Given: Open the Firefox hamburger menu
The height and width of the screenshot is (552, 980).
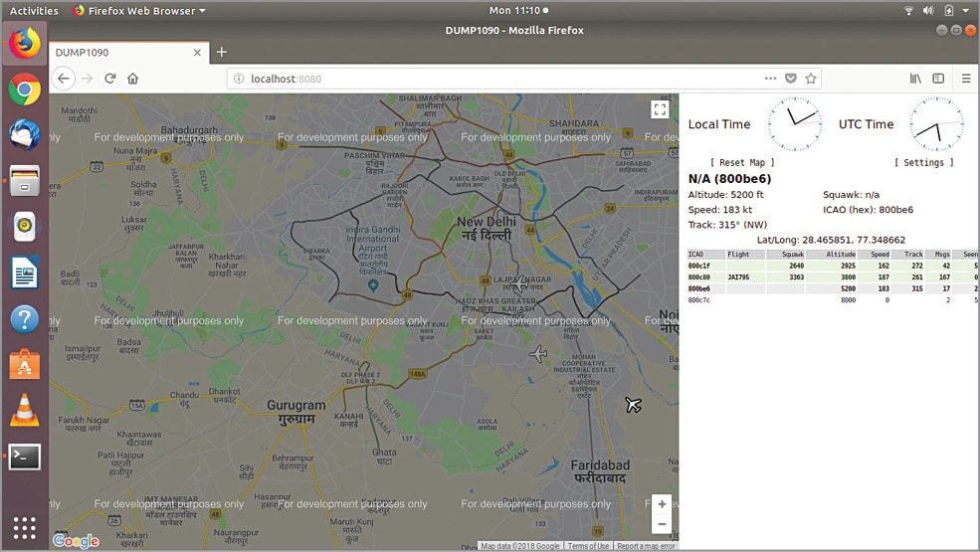Looking at the screenshot, I should click(965, 79).
